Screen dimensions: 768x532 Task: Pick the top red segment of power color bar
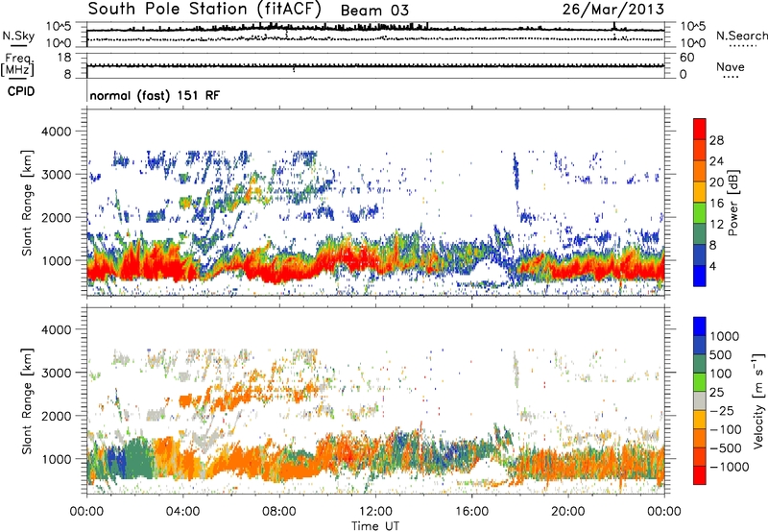[x=700, y=129]
